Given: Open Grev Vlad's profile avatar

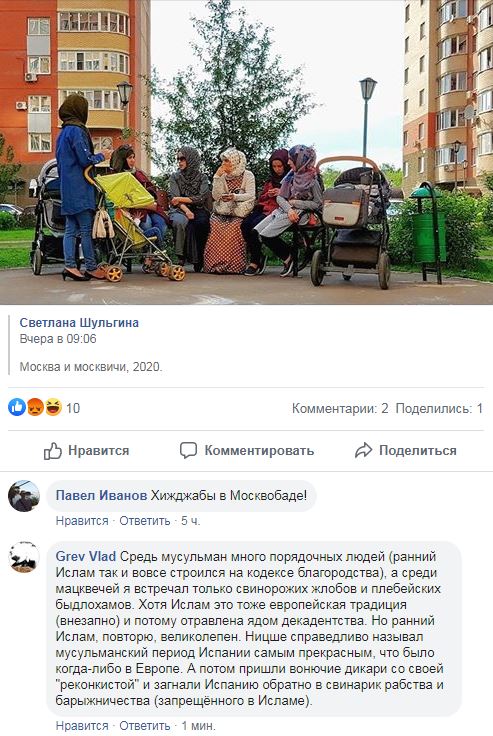Looking at the screenshot, I should click(24, 557).
